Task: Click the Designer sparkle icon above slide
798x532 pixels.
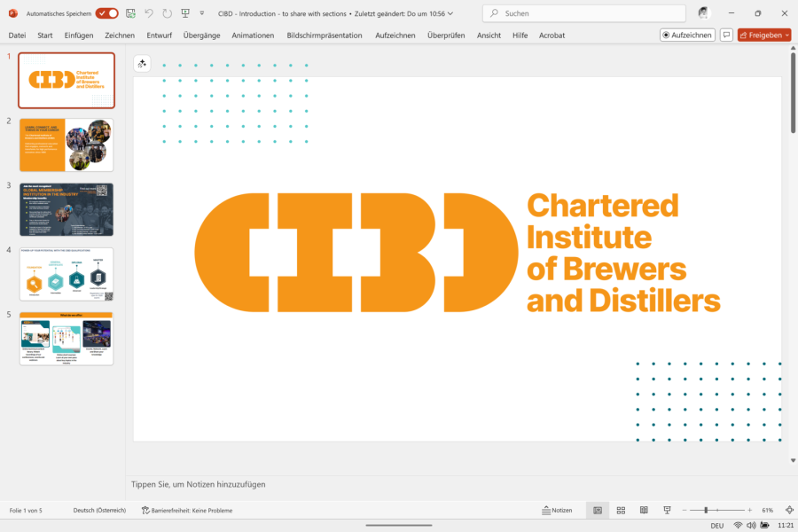Action: pyautogui.click(x=142, y=64)
